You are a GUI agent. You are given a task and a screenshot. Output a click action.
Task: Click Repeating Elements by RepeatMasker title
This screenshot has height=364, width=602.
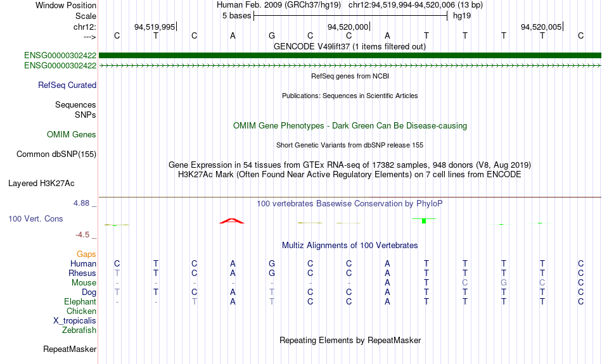350,341
